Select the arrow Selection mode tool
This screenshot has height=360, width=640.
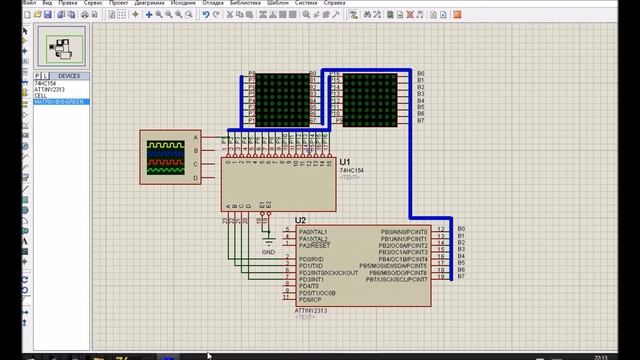25,31
